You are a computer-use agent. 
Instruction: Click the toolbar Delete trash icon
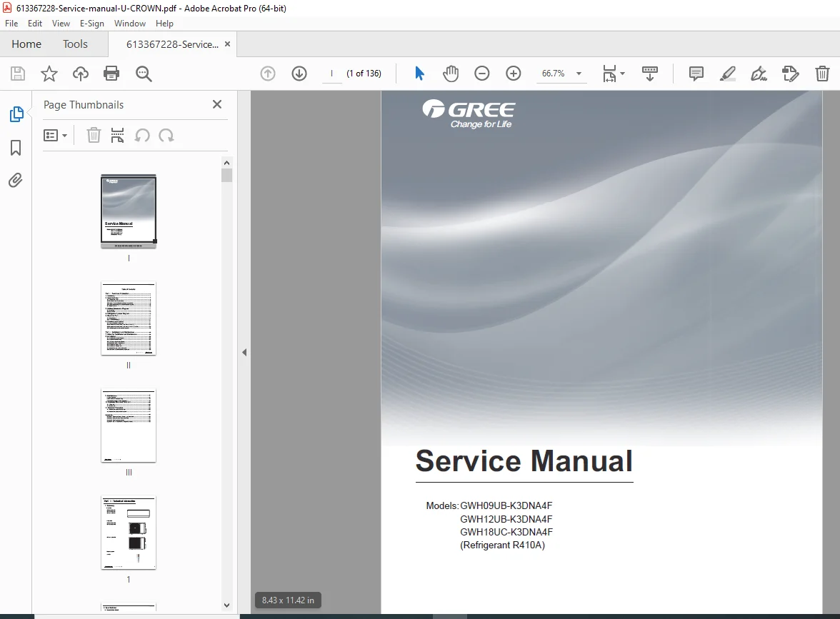pos(822,74)
